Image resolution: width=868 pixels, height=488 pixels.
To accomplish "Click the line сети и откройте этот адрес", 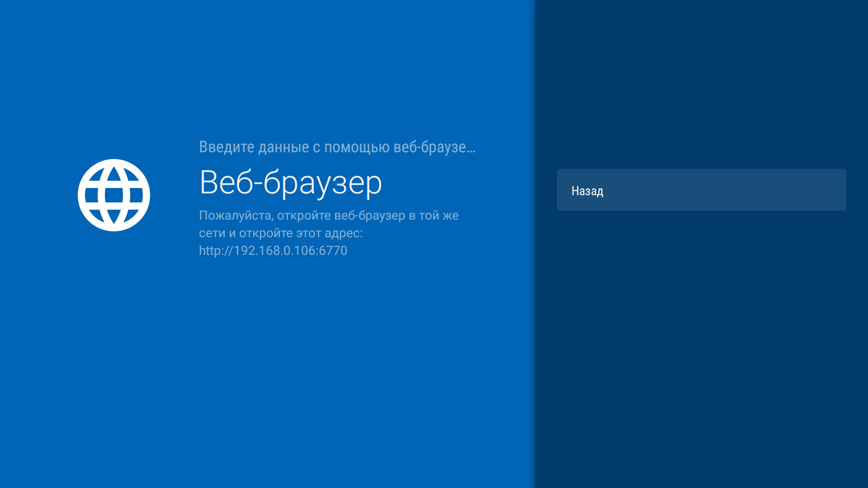I will coord(281,233).
